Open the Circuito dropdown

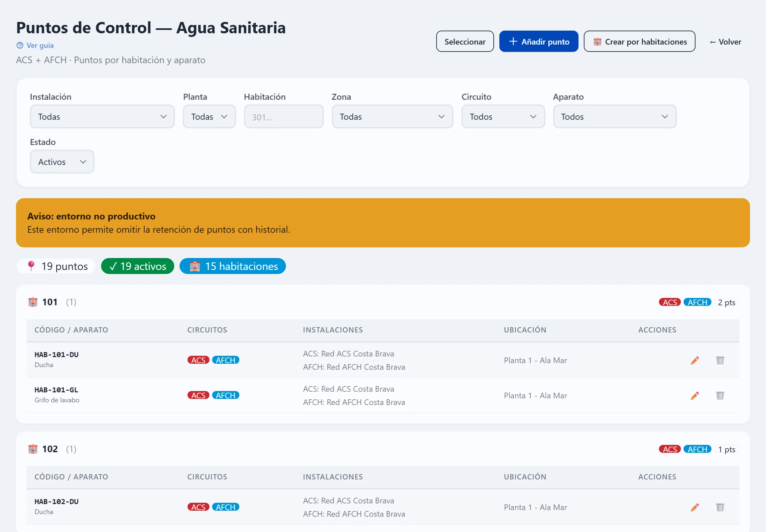pyautogui.click(x=503, y=117)
